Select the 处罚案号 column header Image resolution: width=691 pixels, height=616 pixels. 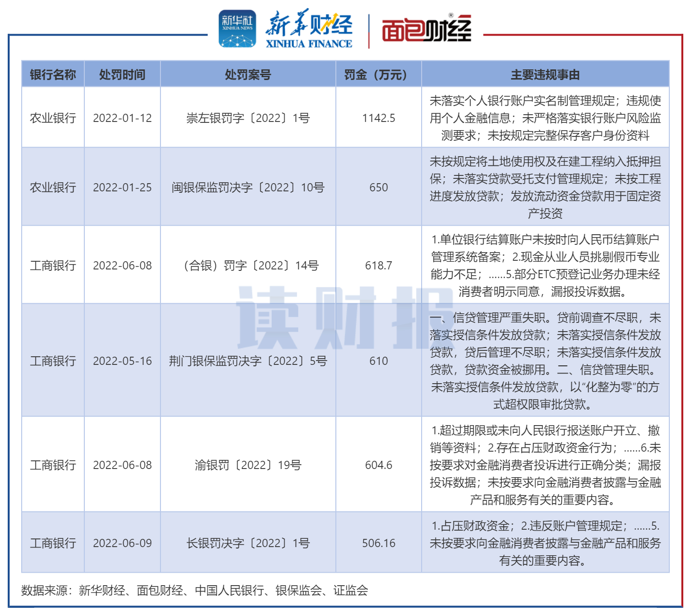click(248, 75)
